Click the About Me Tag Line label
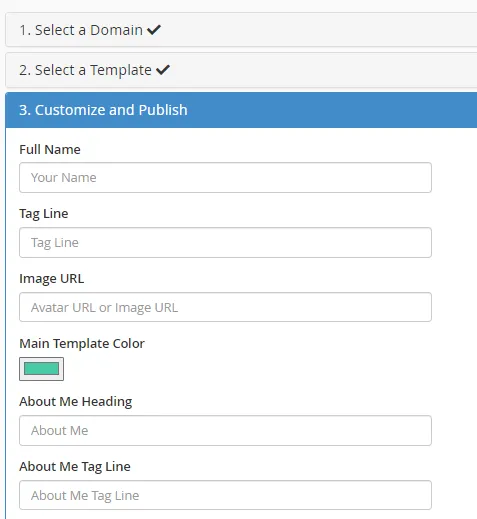The height and width of the screenshot is (519, 477). pyautogui.click(x=75, y=467)
